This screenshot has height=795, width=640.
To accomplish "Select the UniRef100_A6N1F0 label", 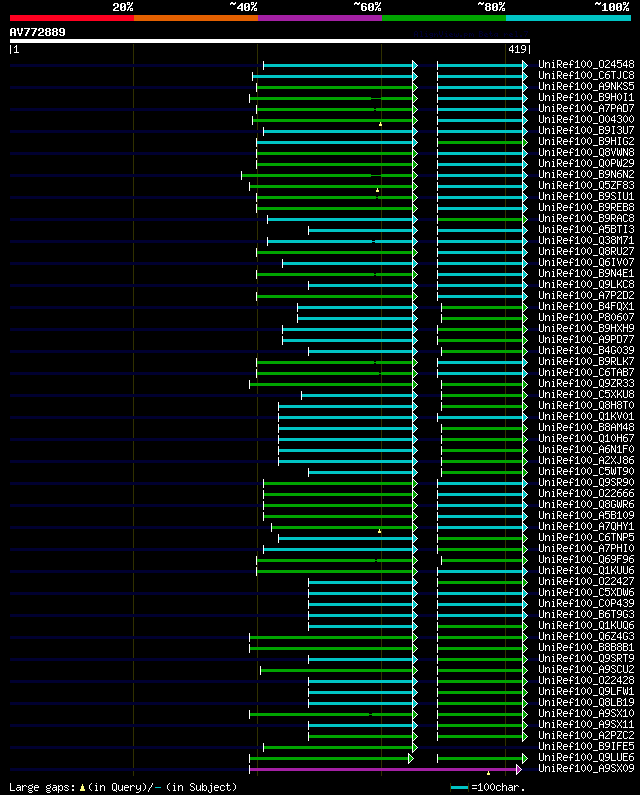I will [x=586, y=450].
